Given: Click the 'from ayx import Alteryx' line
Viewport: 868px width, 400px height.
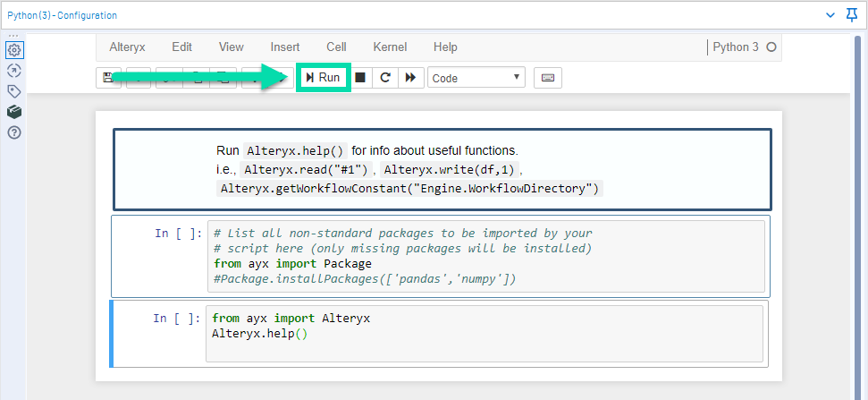Looking at the screenshot, I should [291, 319].
